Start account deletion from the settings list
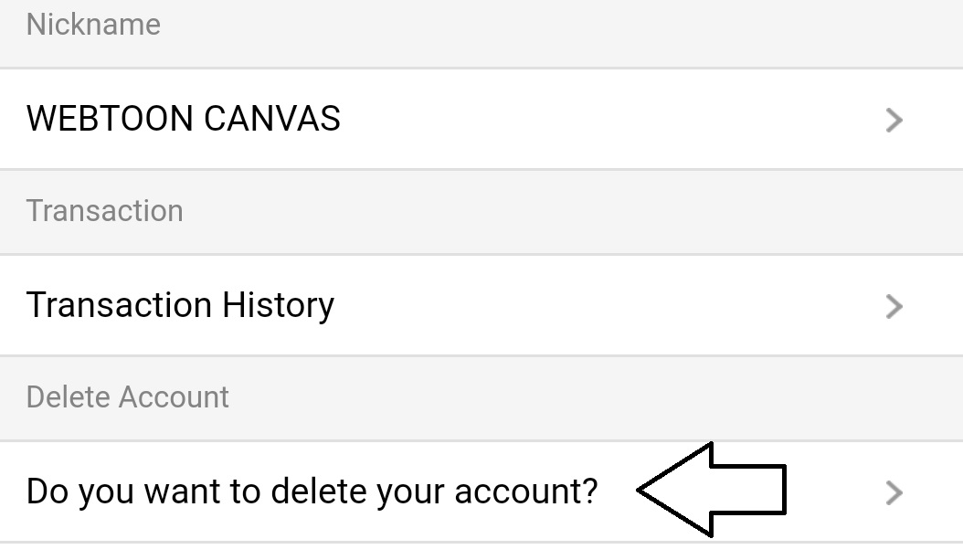 point(312,491)
